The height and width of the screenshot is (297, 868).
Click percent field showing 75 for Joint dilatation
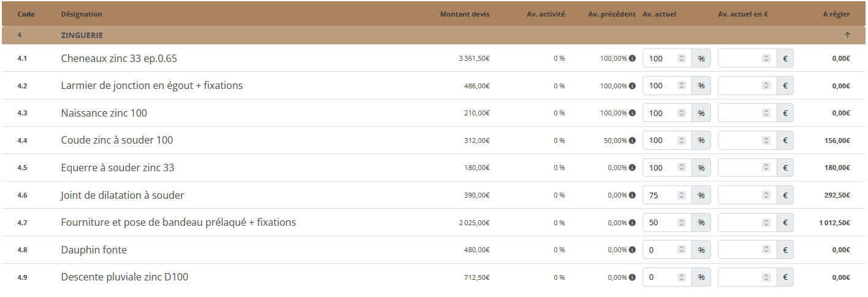pyautogui.click(x=667, y=195)
